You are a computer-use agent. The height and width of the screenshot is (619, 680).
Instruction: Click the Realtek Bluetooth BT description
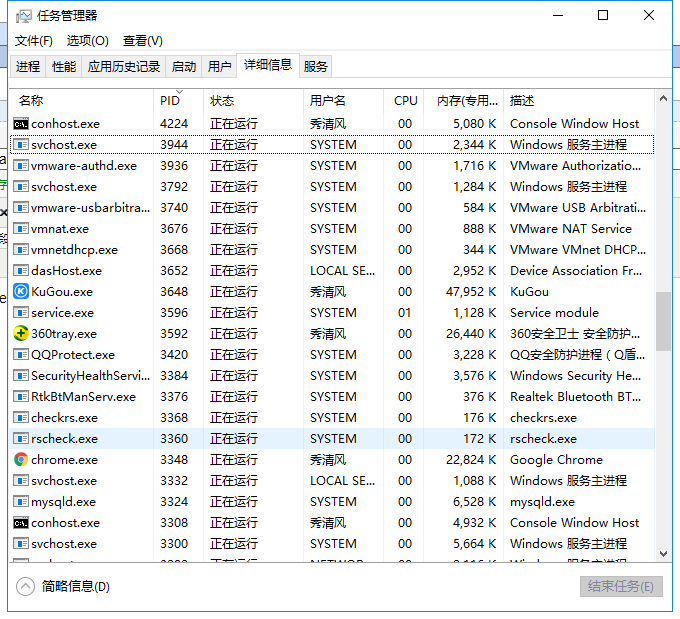click(x=575, y=396)
